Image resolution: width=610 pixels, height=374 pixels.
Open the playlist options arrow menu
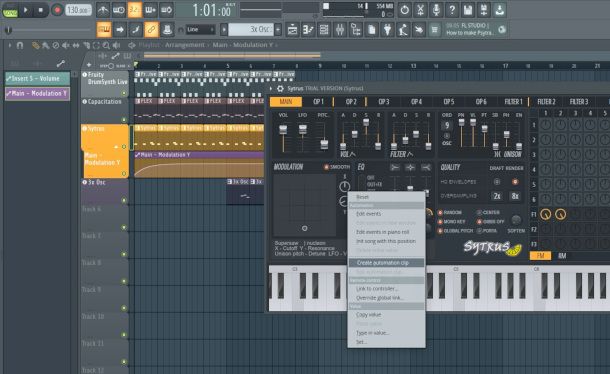[x=10, y=45]
